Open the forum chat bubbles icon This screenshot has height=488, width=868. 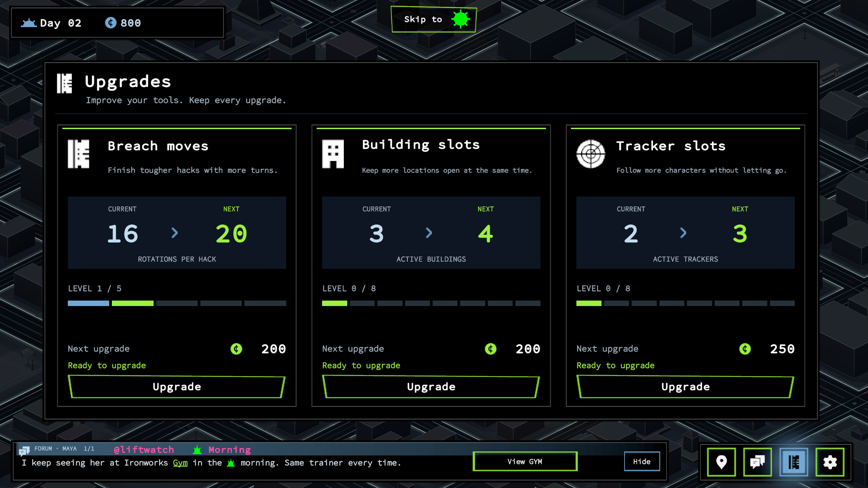click(x=757, y=462)
